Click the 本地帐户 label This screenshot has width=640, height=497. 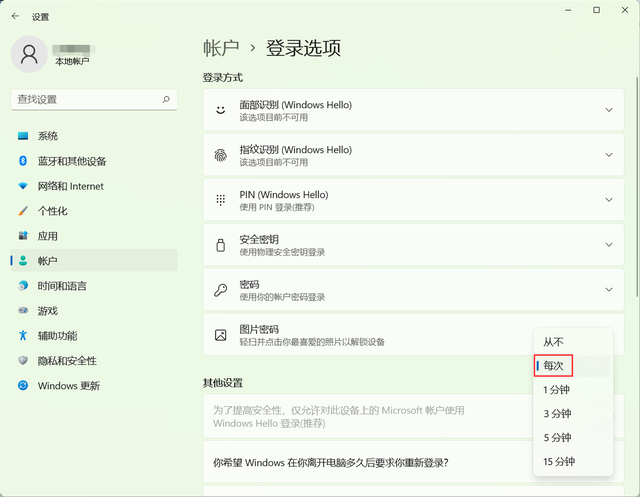pos(72,62)
